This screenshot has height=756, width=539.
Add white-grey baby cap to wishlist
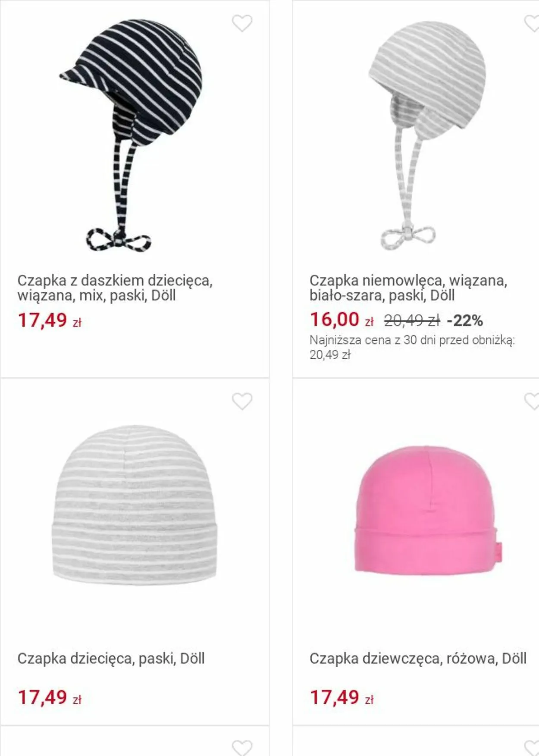click(532, 23)
